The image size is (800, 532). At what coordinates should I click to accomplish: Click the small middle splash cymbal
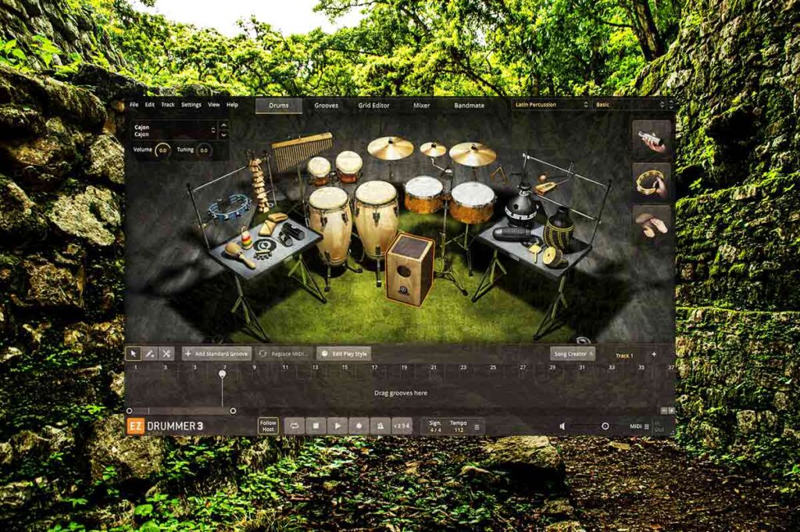click(433, 149)
